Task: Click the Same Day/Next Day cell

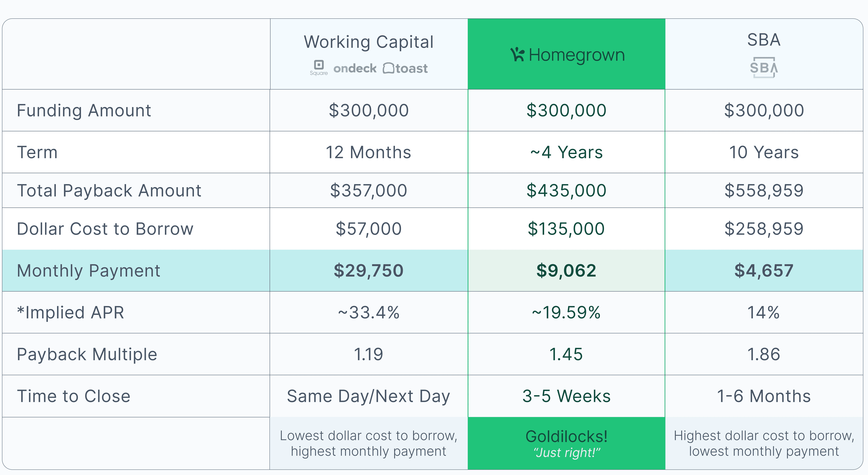Action: point(368,396)
